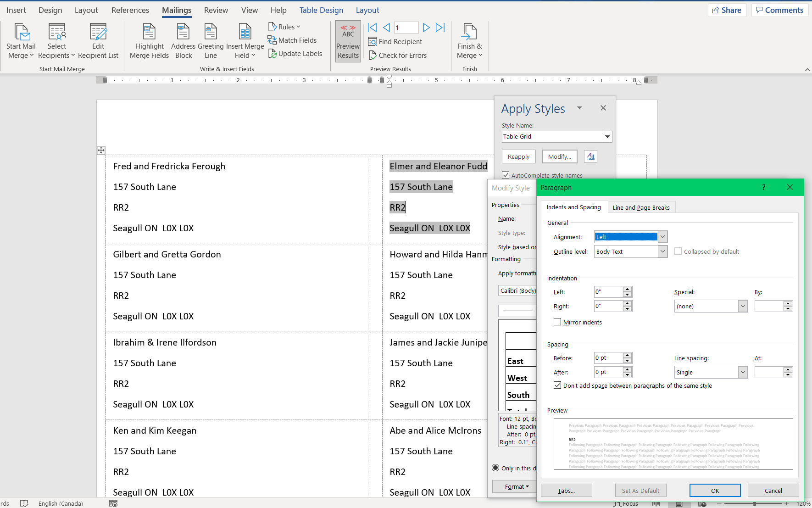The width and height of the screenshot is (812, 508).
Task: Click OK in the Paragraph dialog
Action: [x=715, y=491]
